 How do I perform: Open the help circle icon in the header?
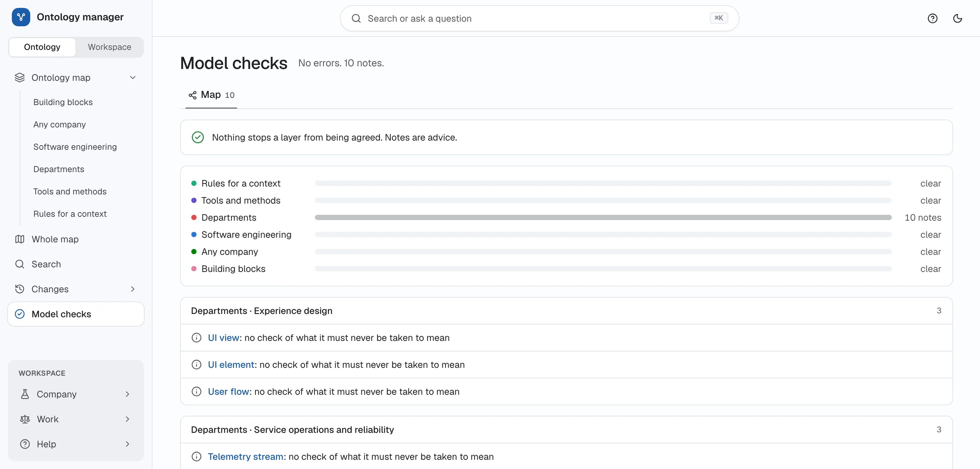[x=932, y=18]
